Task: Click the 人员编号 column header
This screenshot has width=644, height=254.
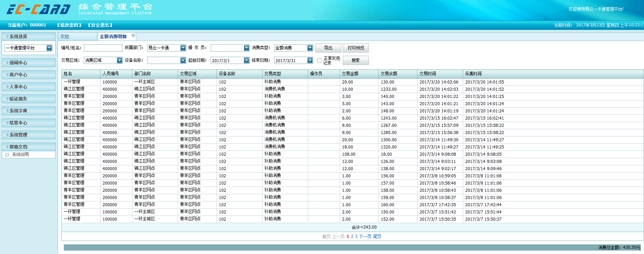Action: (x=116, y=74)
